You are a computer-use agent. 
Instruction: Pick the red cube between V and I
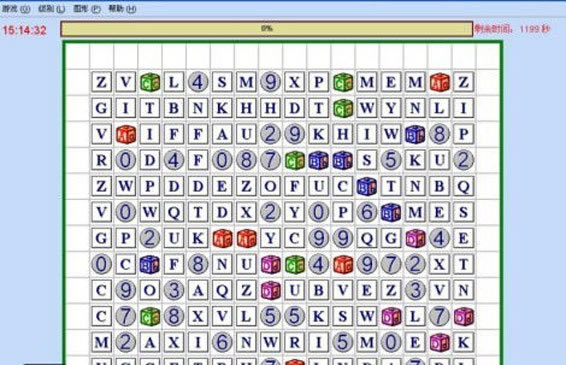(126, 134)
